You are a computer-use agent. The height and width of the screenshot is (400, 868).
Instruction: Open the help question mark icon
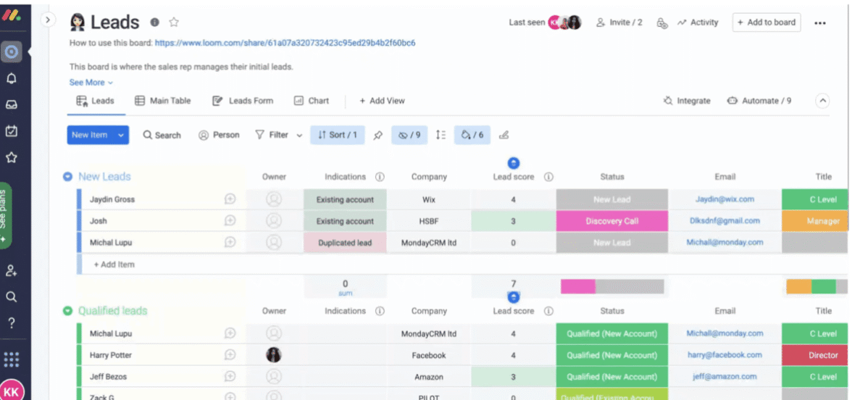click(x=12, y=322)
